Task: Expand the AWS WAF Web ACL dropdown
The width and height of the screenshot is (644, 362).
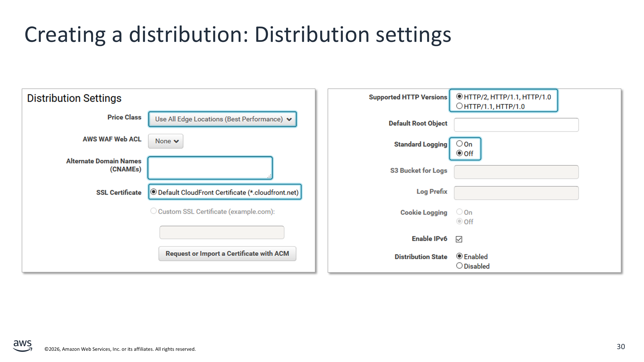Action: [x=166, y=141]
